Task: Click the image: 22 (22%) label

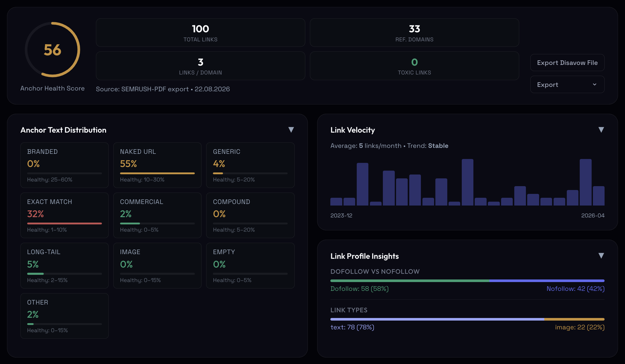Action: pyautogui.click(x=580, y=327)
